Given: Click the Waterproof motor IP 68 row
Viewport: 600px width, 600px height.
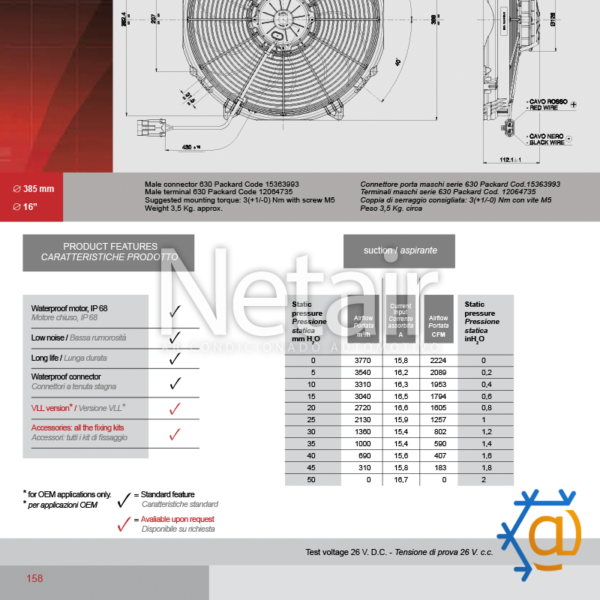Looking at the screenshot, I should (86, 313).
